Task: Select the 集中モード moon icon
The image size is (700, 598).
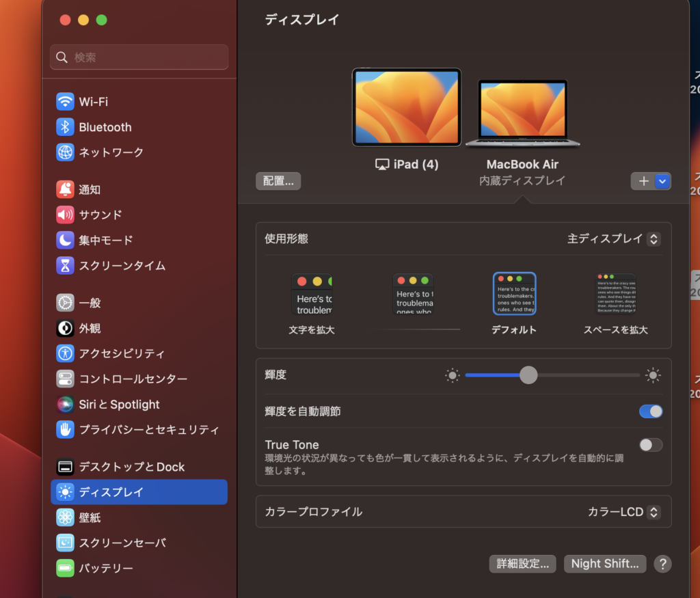Action: tap(65, 240)
